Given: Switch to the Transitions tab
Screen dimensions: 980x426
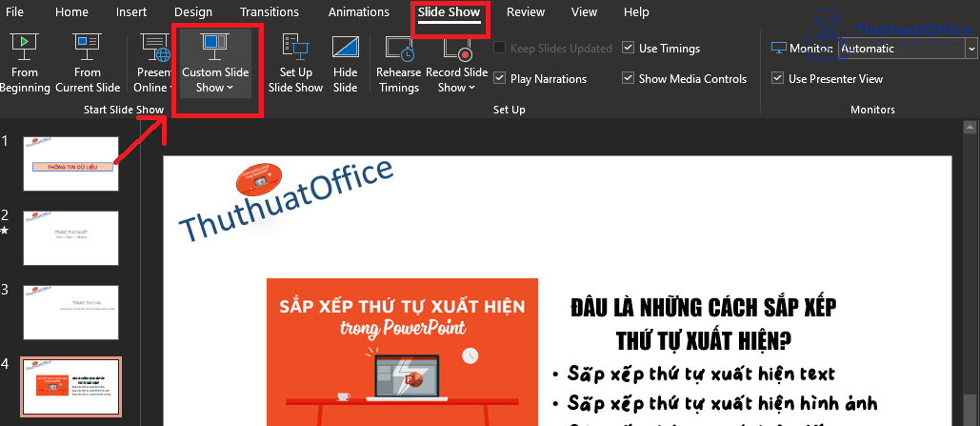Looking at the screenshot, I should (270, 11).
